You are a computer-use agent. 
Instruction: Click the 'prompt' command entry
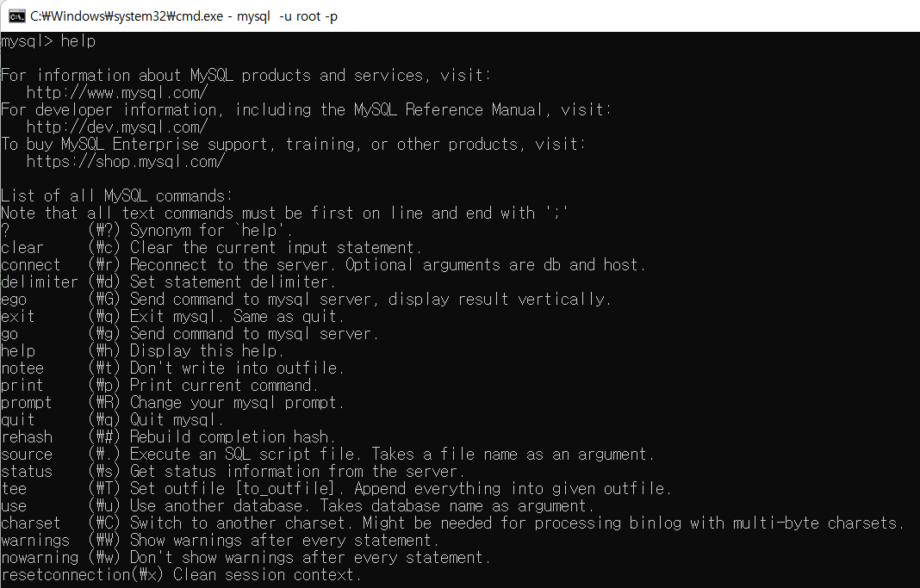27,403
